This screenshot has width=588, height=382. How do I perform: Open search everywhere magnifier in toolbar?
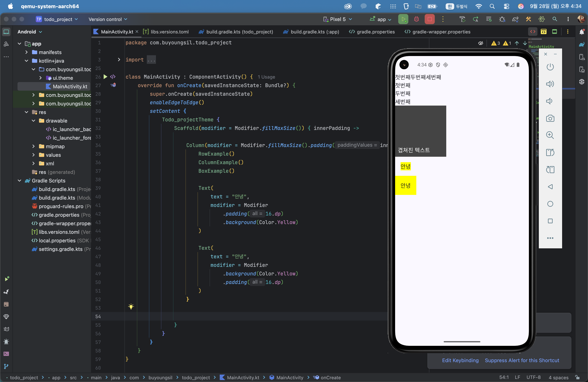[555, 19]
